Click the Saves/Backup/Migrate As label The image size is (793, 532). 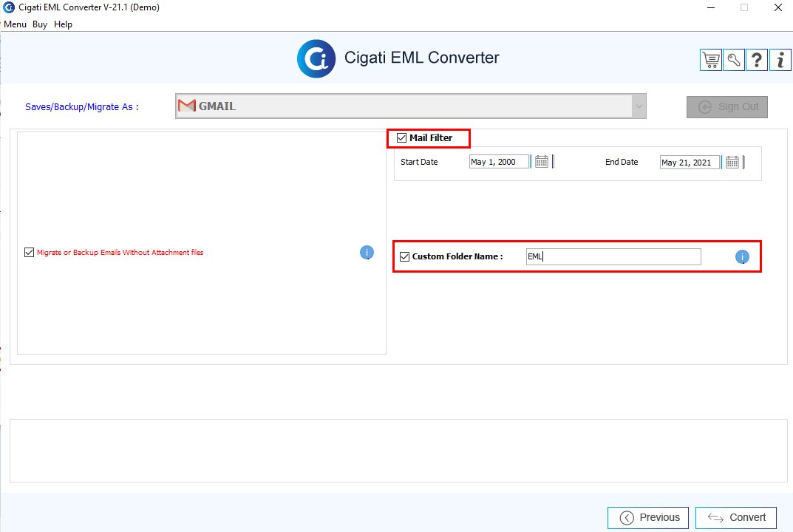pos(82,106)
